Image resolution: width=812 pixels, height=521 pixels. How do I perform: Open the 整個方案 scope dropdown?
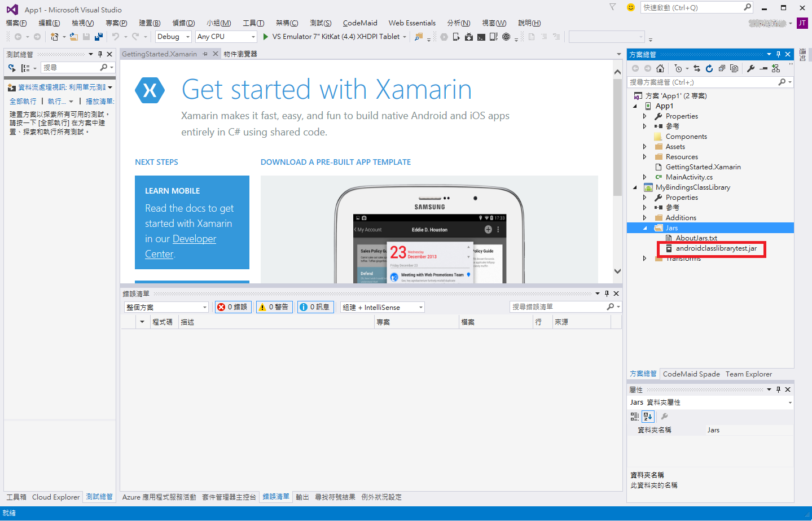166,307
